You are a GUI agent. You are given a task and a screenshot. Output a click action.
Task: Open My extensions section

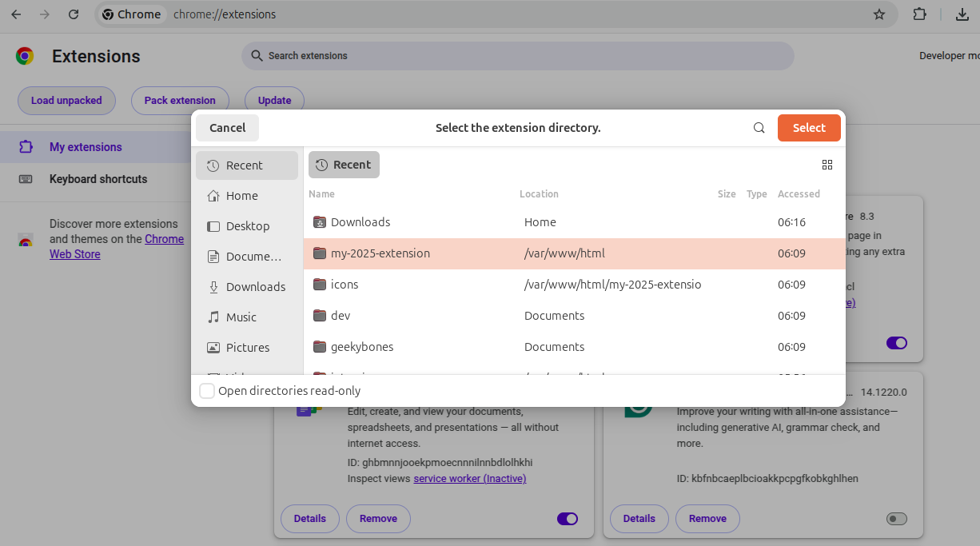[x=86, y=147]
